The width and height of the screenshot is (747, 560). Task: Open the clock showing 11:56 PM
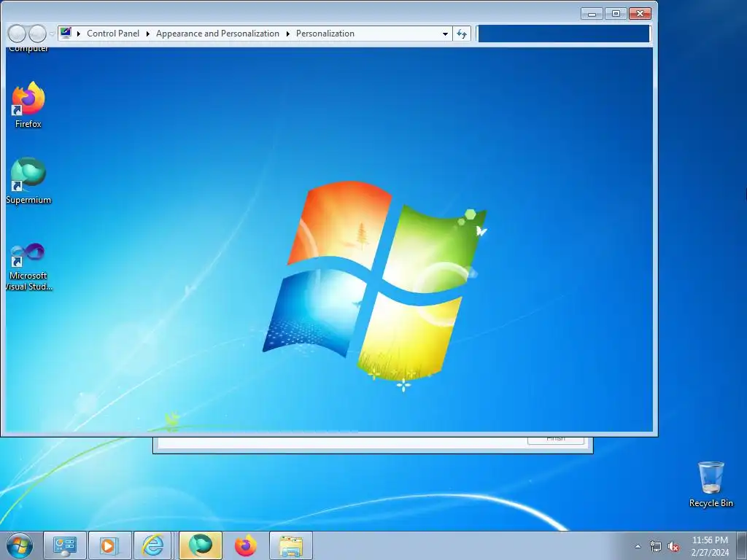click(x=710, y=546)
